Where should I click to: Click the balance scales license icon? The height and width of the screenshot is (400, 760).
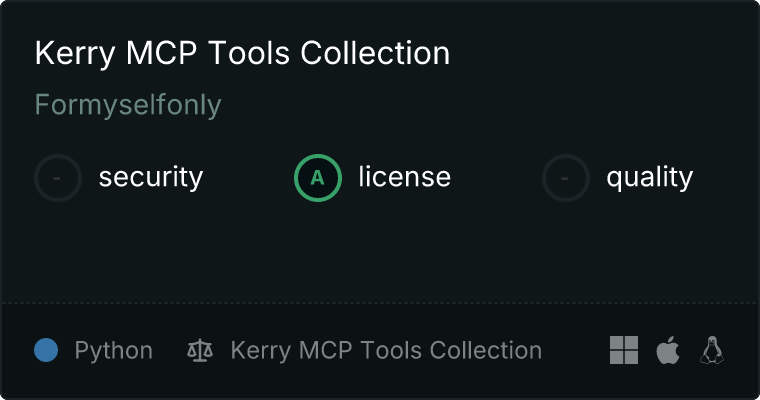pyautogui.click(x=200, y=351)
